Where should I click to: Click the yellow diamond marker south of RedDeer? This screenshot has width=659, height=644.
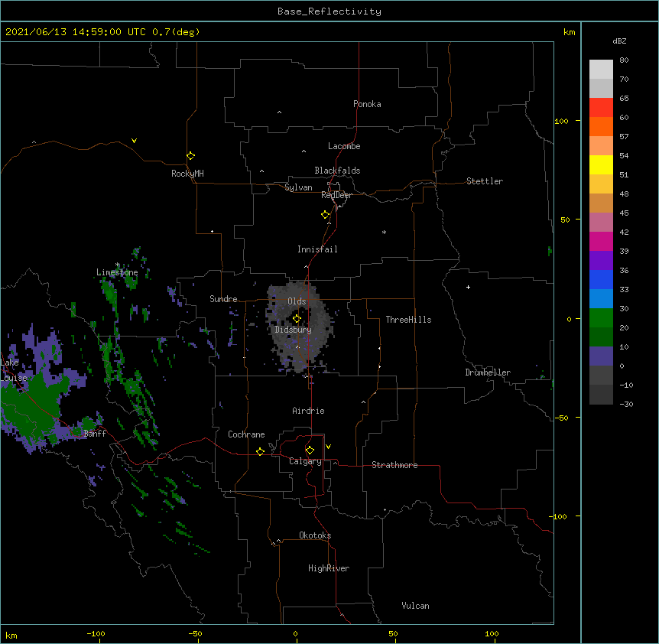click(326, 215)
